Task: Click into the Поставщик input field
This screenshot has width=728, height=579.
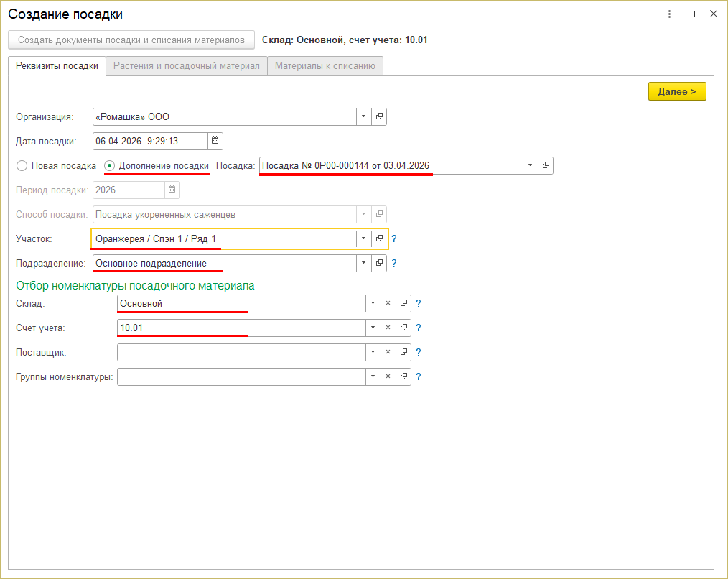Action: (x=241, y=352)
